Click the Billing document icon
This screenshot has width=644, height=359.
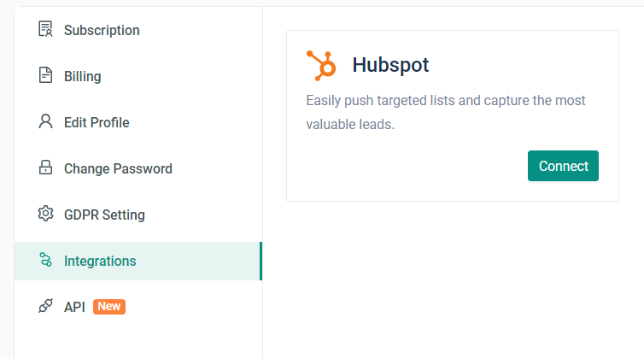[x=46, y=76]
